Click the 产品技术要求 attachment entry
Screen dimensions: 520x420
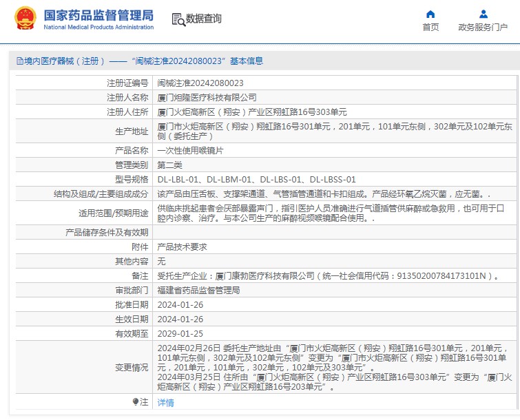(182, 246)
